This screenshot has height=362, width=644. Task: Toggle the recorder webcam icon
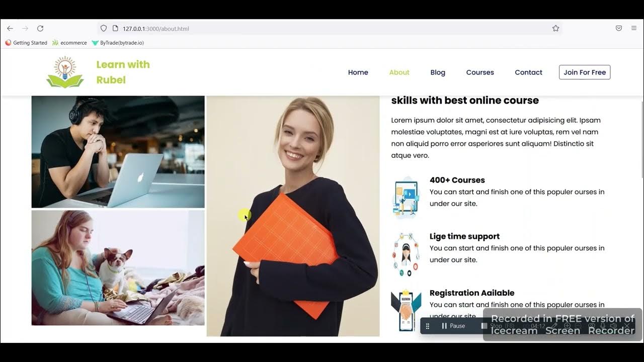click(x=591, y=326)
